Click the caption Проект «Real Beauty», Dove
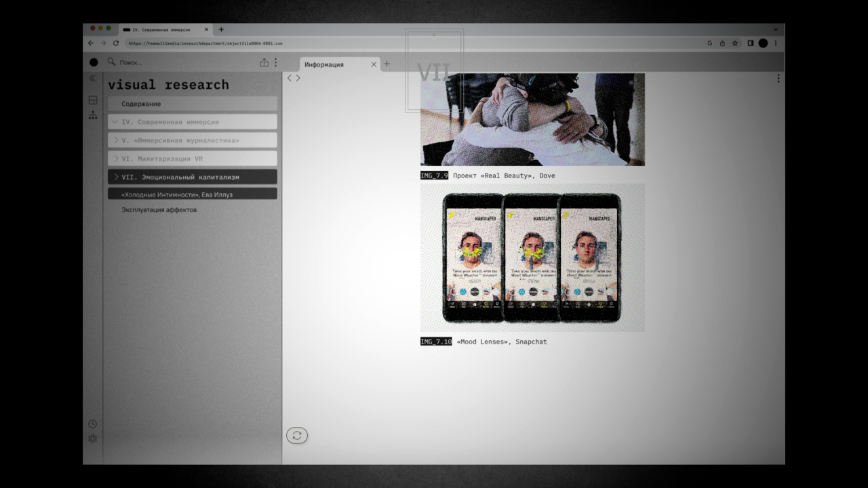This screenshot has height=488, width=868. (504, 176)
